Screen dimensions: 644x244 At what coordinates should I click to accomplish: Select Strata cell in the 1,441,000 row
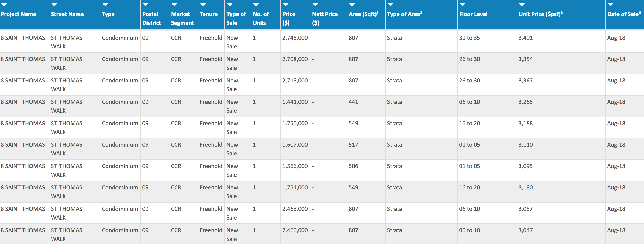(x=394, y=102)
